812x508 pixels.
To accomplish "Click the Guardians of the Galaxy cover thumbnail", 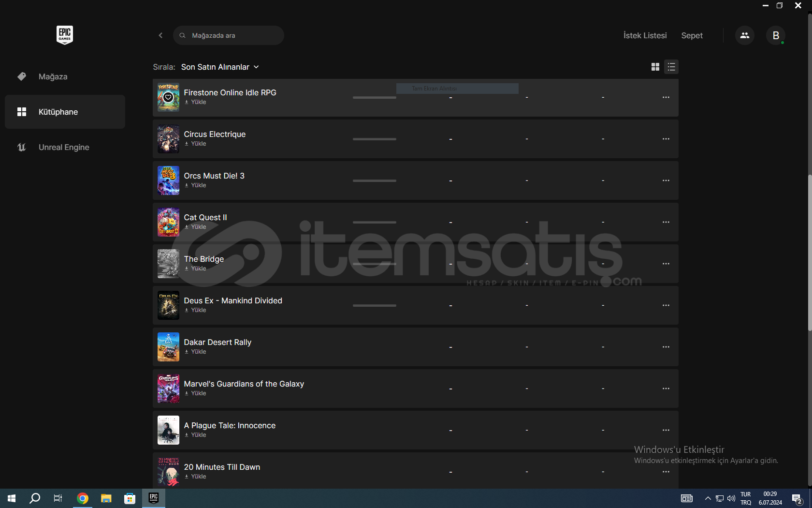I will (x=168, y=388).
